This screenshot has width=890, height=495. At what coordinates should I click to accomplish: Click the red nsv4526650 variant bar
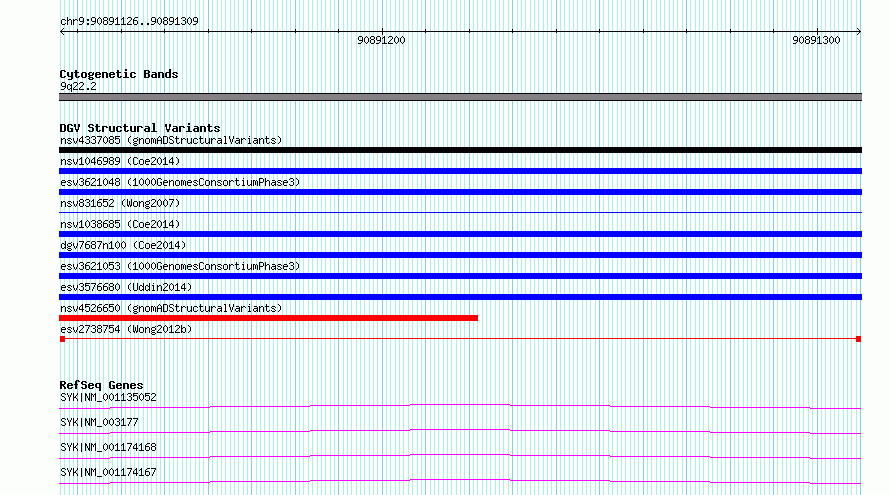pos(268,318)
